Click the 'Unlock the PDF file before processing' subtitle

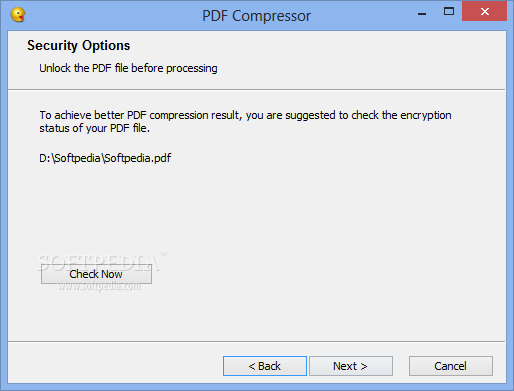[128, 68]
